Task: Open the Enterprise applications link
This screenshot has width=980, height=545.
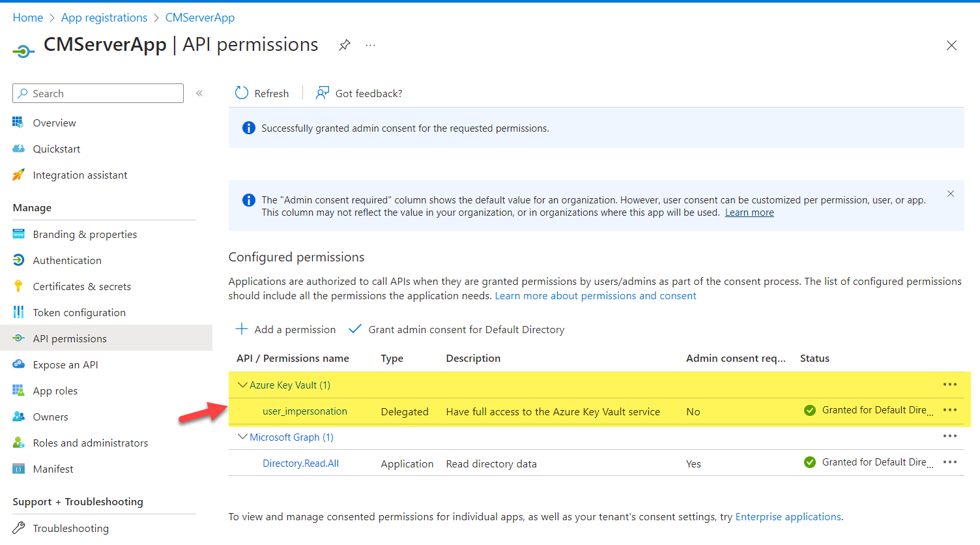Action: [x=788, y=517]
